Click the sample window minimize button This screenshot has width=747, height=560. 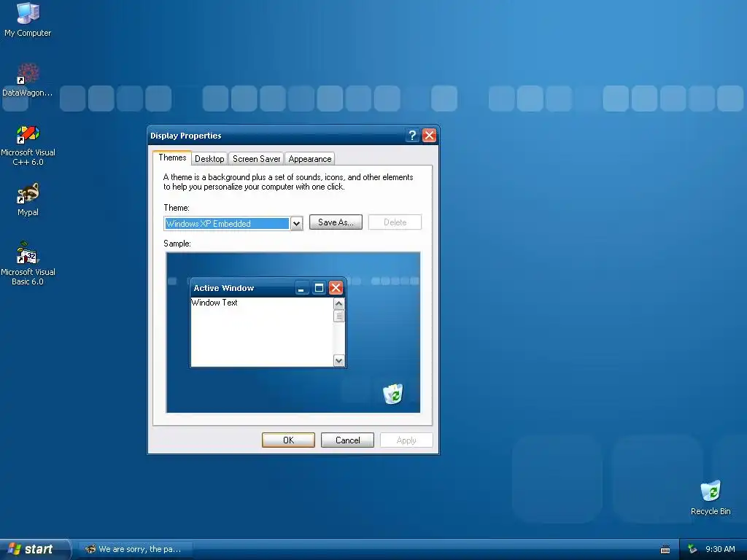point(301,287)
